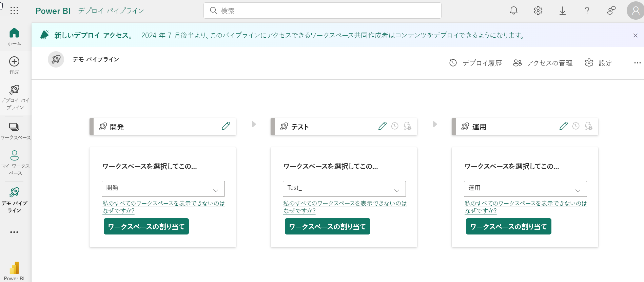Expand the 開発 workspace dropdown

pyautogui.click(x=163, y=189)
